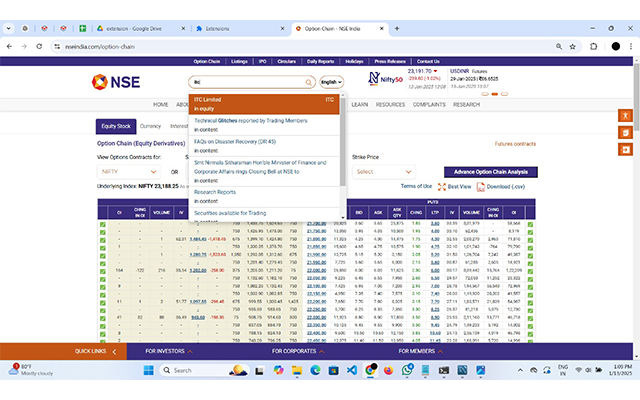Viewport: 640px width, 400px height.
Task: Toggle right puts checkbox on 22,000.00 row
Action: click(x=530, y=271)
